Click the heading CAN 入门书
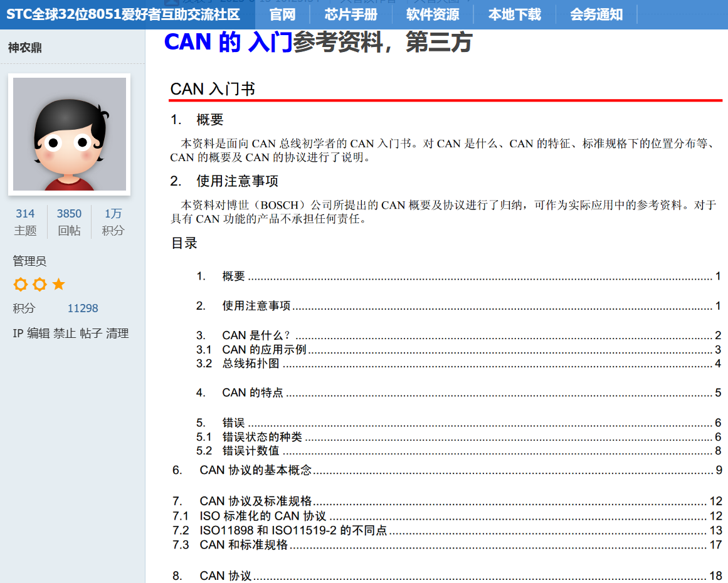 (x=213, y=88)
